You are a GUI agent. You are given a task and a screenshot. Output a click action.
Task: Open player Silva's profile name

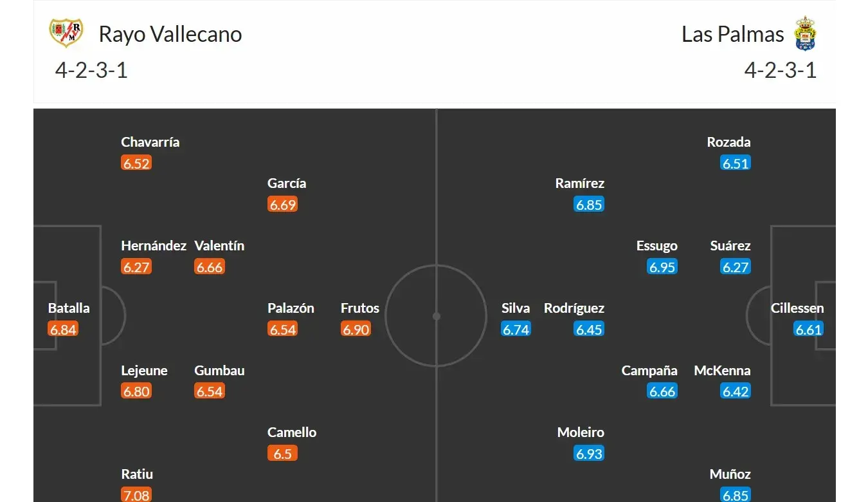pyautogui.click(x=516, y=308)
